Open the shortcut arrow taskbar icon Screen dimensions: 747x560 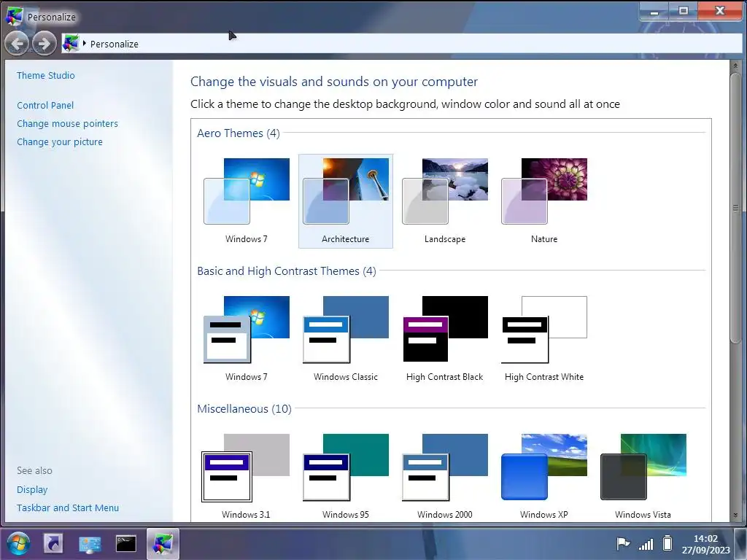[53, 543]
